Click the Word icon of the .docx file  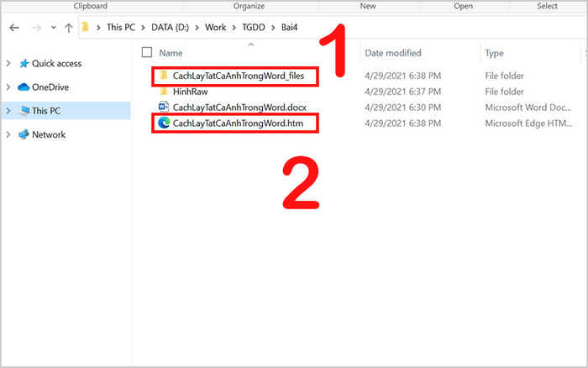coord(164,107)
